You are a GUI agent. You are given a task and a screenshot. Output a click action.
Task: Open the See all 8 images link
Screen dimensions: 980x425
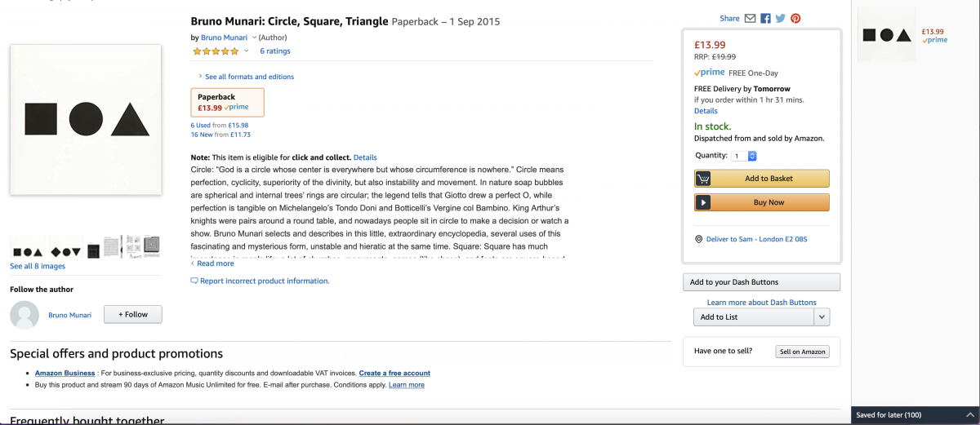tap(38, 266)
